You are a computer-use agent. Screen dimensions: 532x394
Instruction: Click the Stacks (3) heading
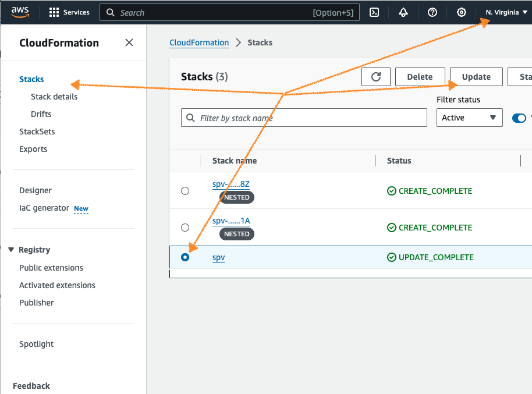pyautogui.click(x=204, y=77)
